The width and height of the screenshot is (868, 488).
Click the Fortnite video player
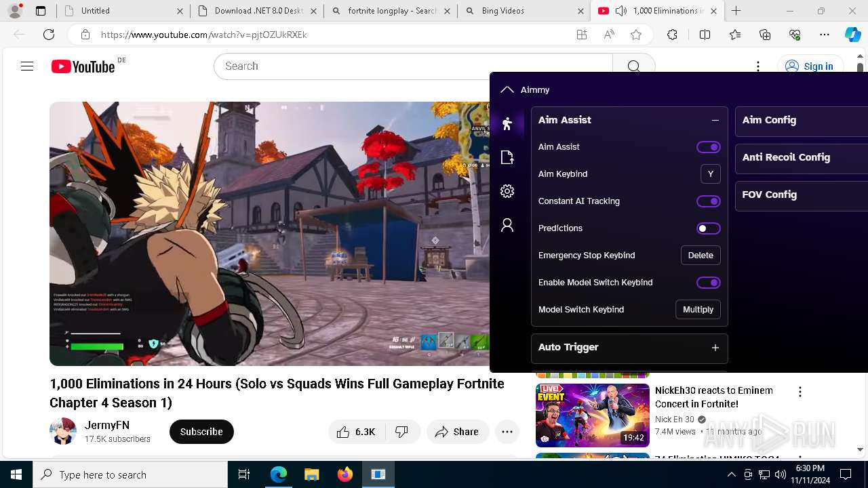point(269,234)
